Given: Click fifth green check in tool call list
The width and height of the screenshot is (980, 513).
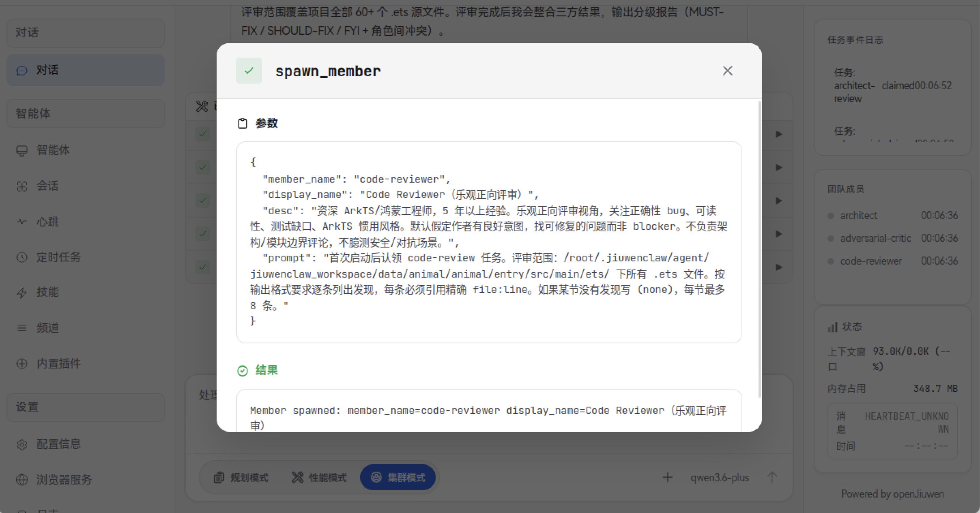Looking at the screenshot, I should (203, 267).
